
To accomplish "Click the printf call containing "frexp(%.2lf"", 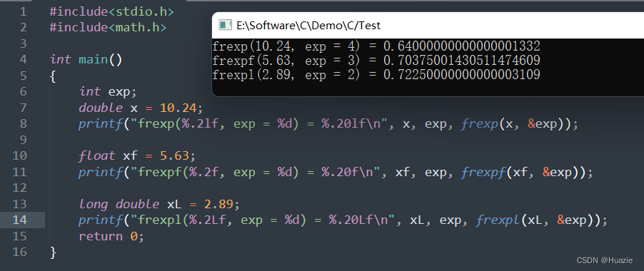I will click(x=328, y=124).
